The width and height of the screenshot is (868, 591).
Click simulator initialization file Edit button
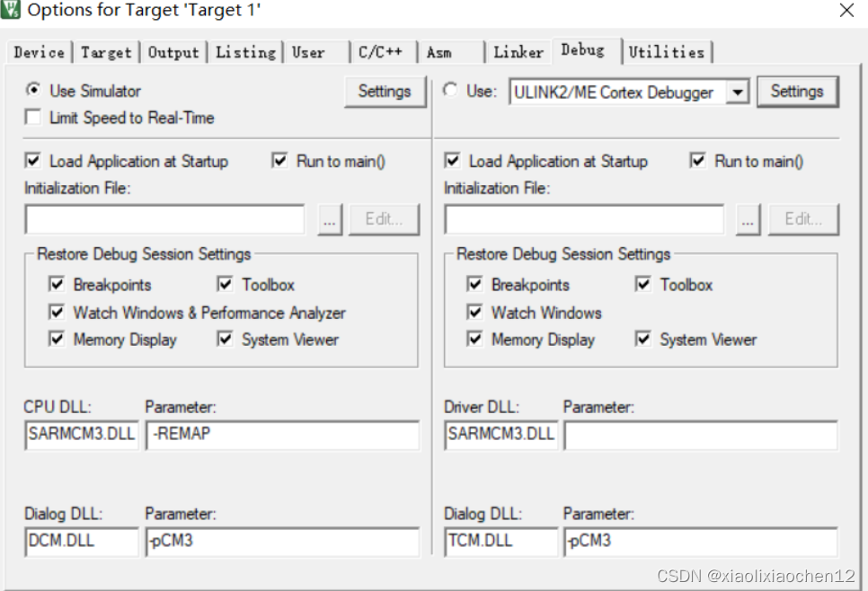(x=385, y=220)
